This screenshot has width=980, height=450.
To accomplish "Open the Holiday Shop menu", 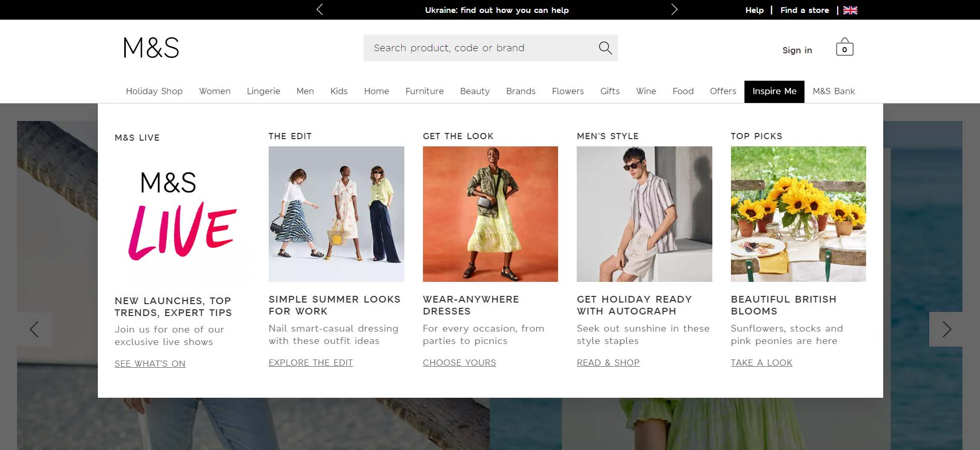I will coord(154,92).
